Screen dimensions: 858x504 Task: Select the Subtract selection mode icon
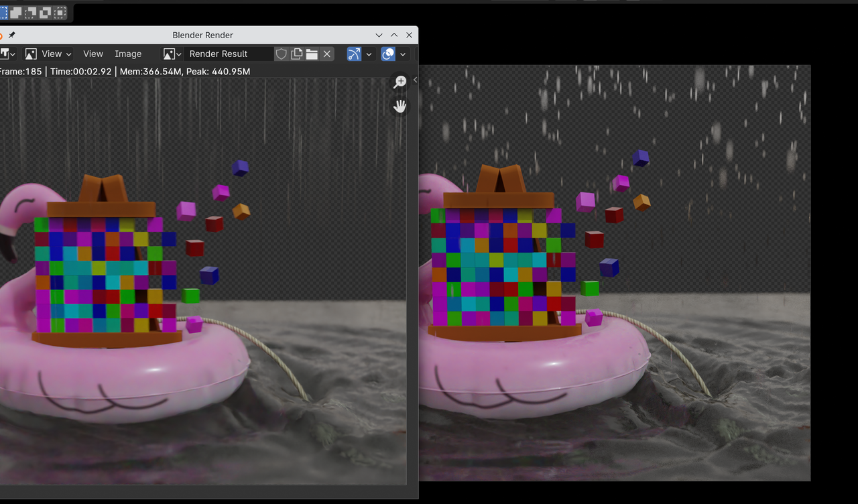[30, 12]
